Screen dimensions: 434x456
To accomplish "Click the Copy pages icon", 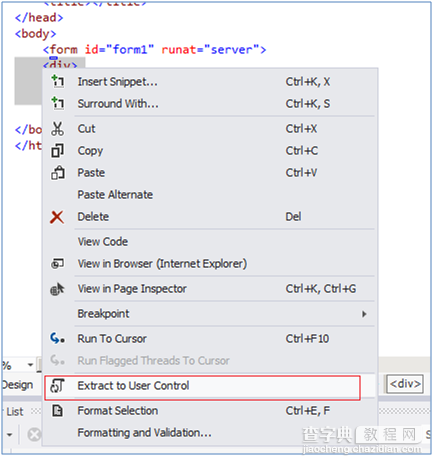I will (x=57, y=151).
